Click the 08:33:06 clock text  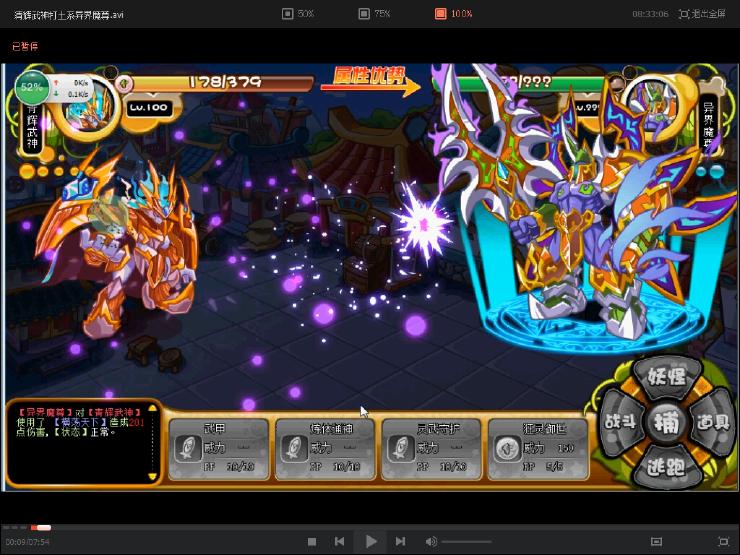[650, 14]
